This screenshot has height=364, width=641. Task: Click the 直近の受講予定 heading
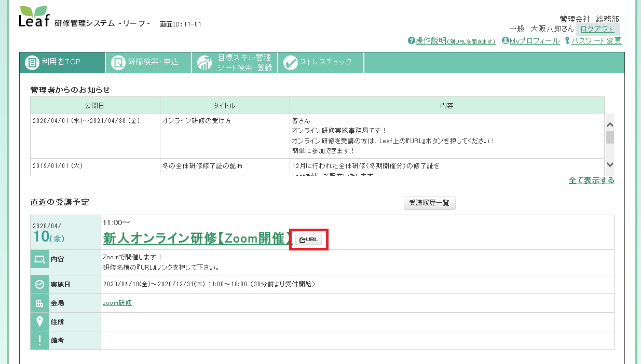(x=60, y=202)
